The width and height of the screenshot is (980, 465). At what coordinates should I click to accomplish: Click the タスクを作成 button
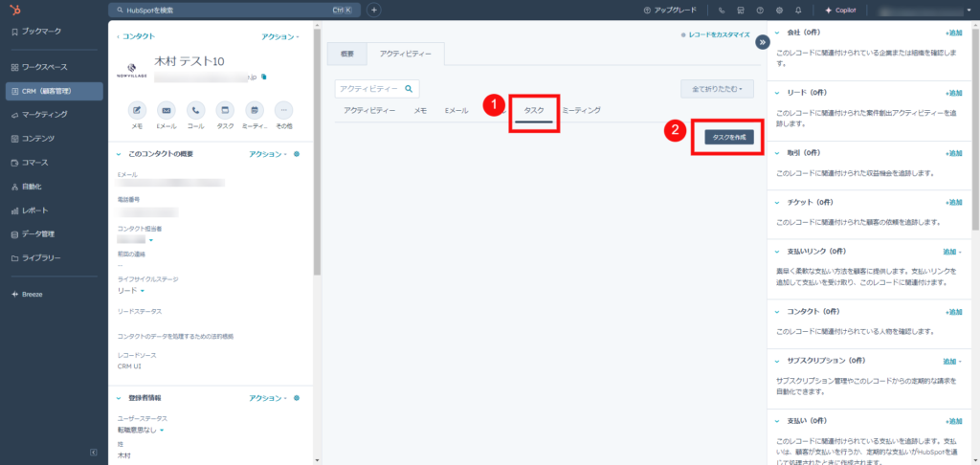click(729, 137)
